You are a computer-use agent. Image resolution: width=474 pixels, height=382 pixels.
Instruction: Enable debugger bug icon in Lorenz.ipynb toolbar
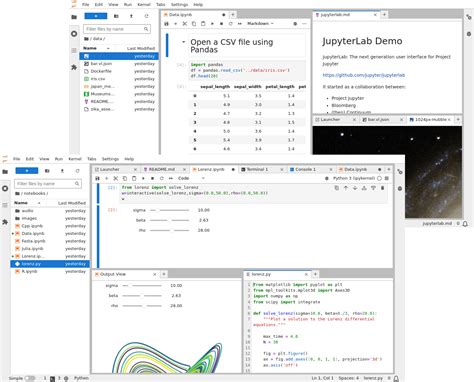[x=327, y=178]
